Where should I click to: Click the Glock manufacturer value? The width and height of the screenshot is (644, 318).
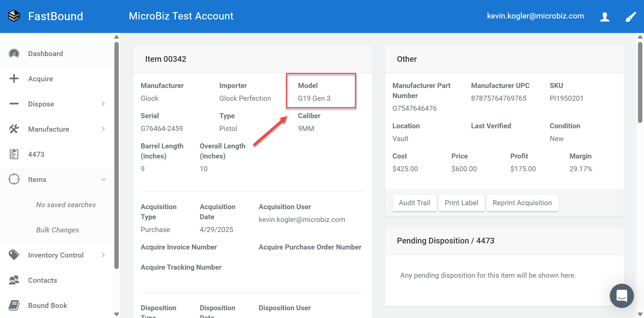tap(149, 98)
